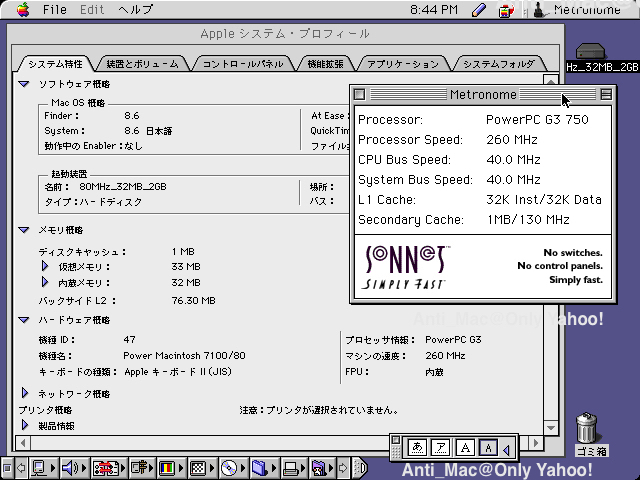Open the file sharing arrows module
Viewport: 640px width, 480px height.
(109, 468)
